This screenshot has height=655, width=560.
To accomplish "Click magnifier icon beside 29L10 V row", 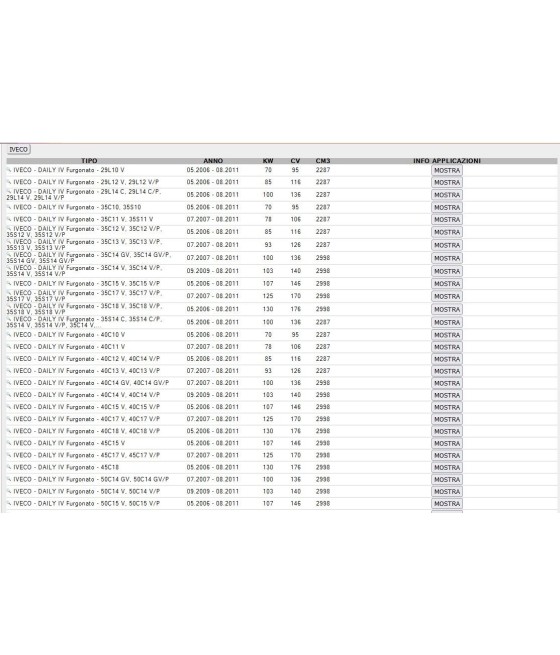I will (x=9, y=170).
